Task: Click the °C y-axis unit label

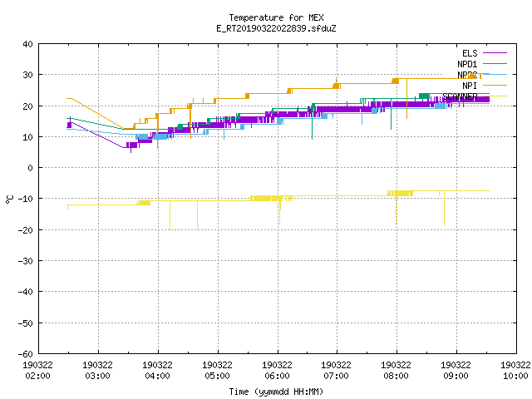Action: pos(9,199)
